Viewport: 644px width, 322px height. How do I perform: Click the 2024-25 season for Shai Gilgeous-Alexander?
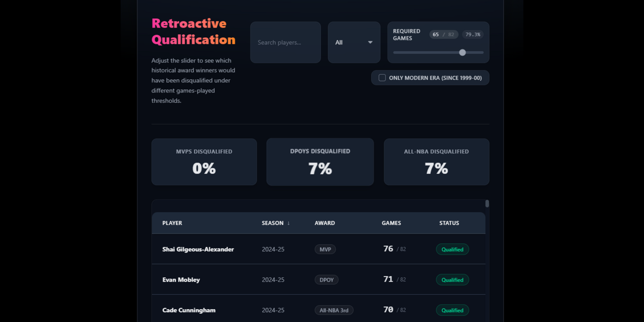pos(273,249)
